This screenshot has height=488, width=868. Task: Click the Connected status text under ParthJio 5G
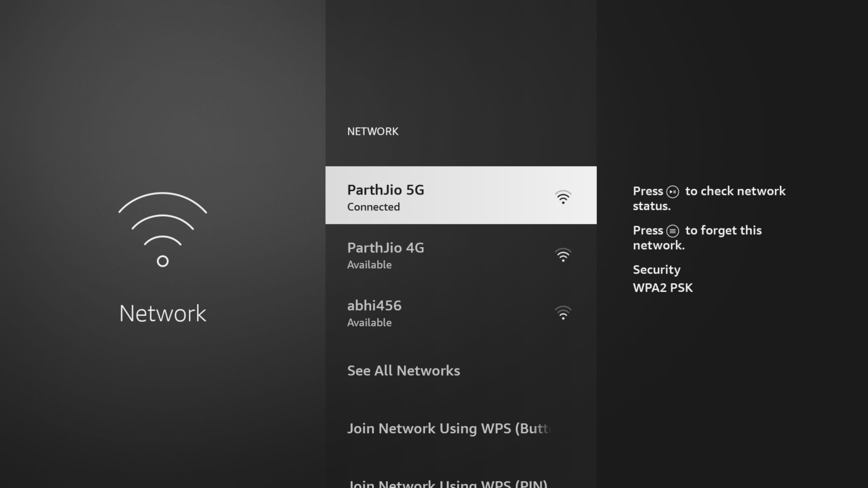click(x=373, y=207)
